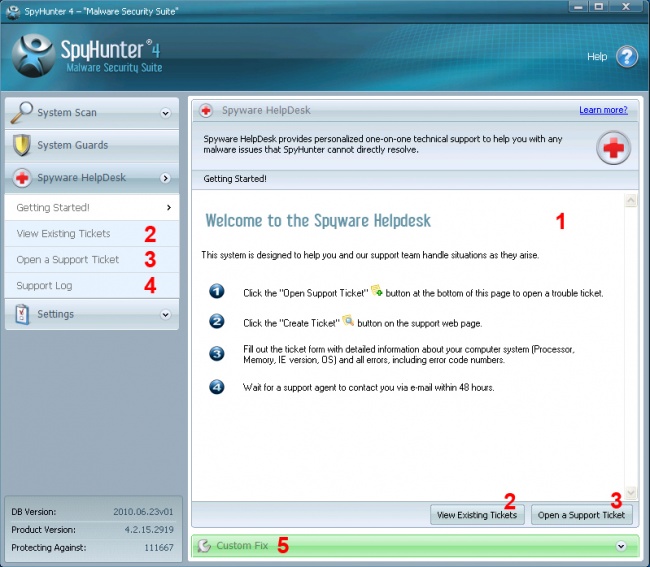
Task: Click the Spyware HelpDesk red cross sidebar icon
Action: tap(22, 177)
